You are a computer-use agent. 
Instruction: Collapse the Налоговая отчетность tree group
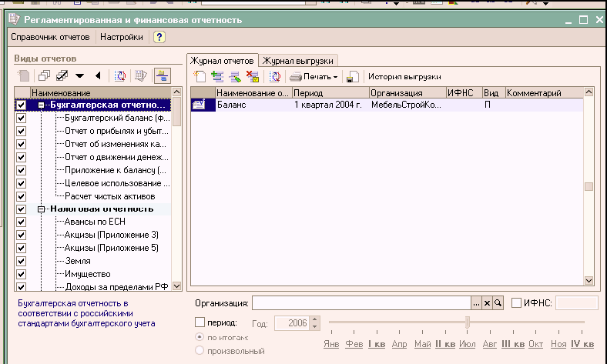(42, 209)
